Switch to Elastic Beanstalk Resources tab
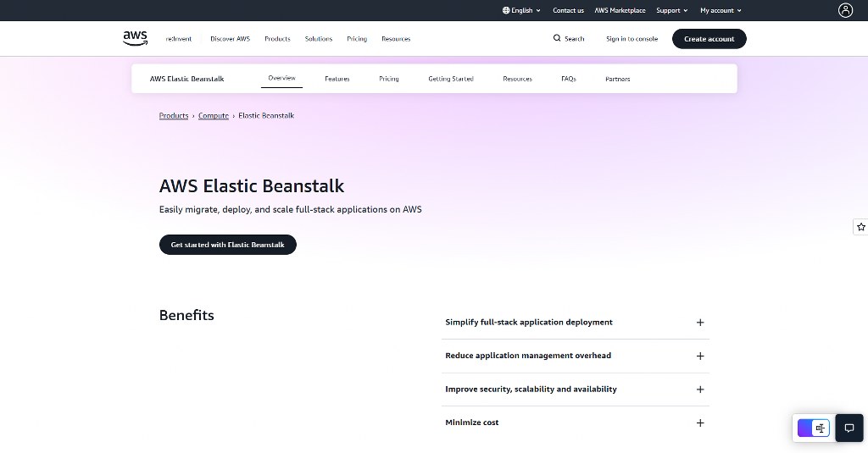 click(517, 79)
